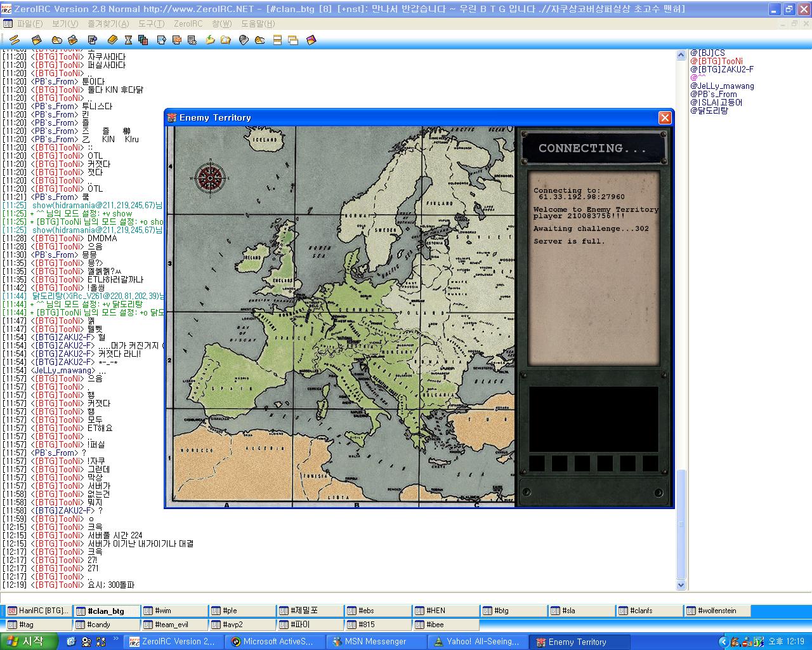Click the overlapping blue windows toolbar icon
This screenshot has width=812, height=650.
[x=143, y=40]
